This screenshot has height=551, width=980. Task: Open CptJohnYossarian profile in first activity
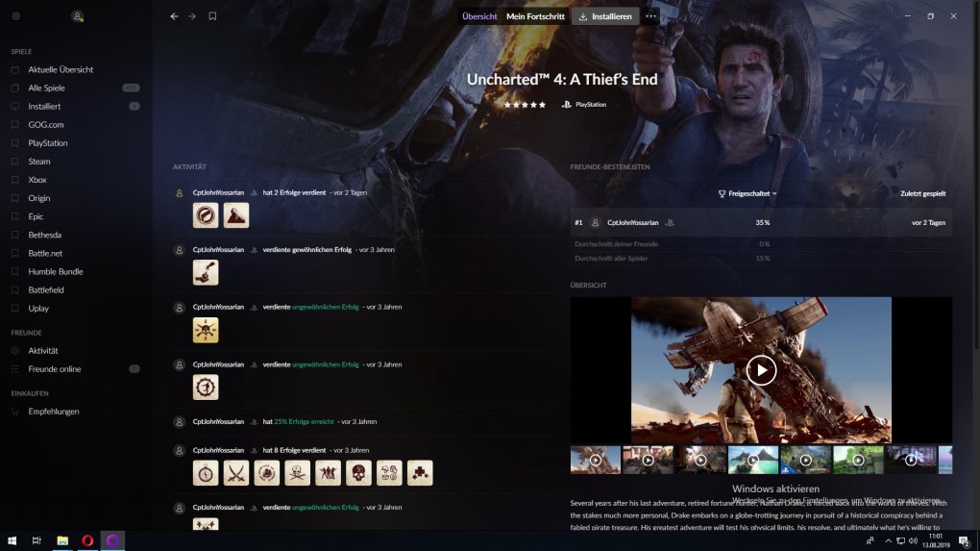pyautogui.click(x=218, y=192)
